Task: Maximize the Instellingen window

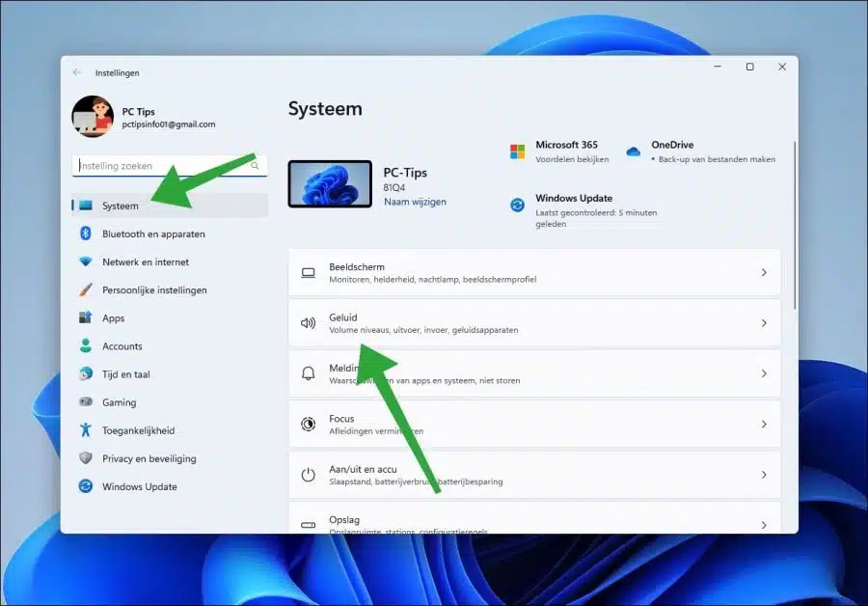Action: coord(750,67)
